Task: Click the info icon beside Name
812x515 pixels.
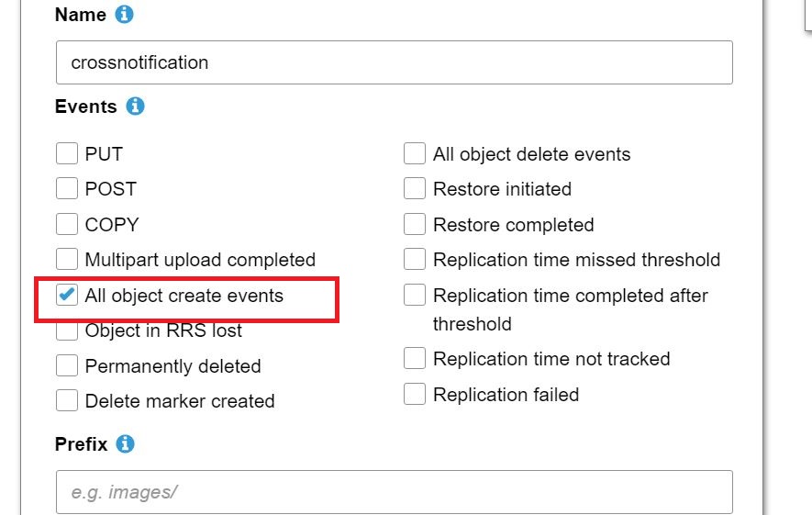Action: [126, 15]
